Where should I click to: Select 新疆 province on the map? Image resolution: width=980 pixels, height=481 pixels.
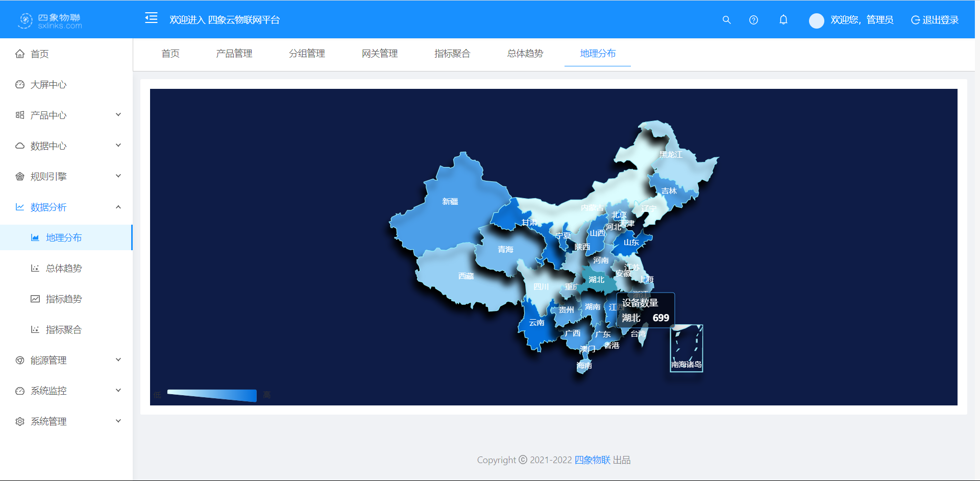coord(449,214)
